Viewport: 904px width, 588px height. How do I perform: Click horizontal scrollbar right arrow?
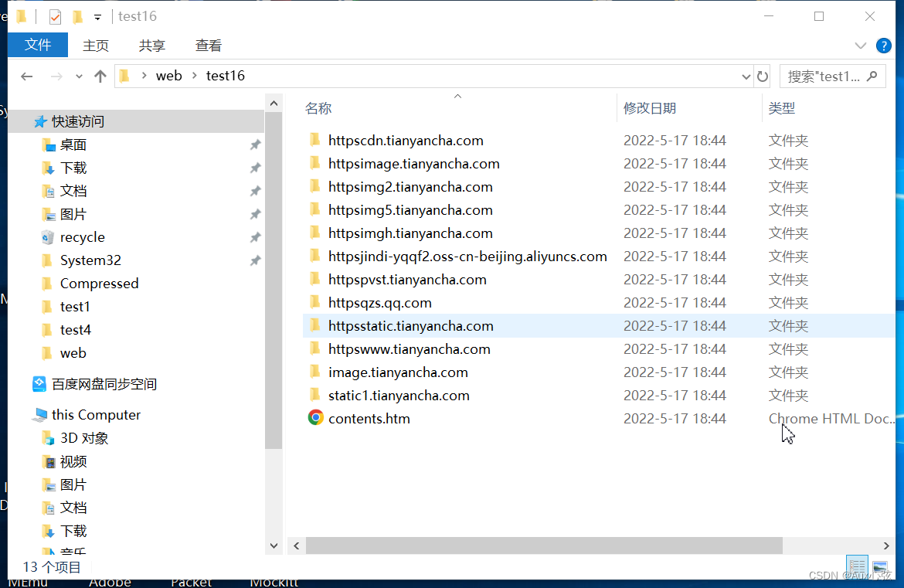click(x=886, y=546)
